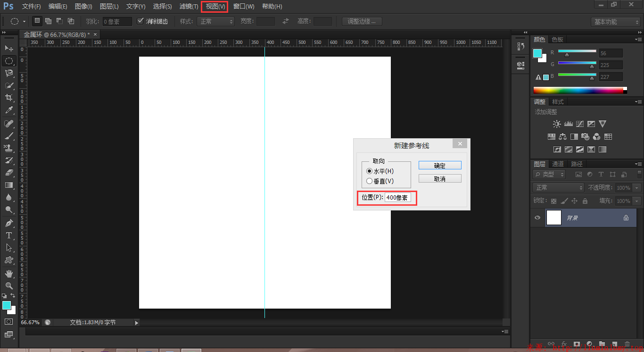Open the 文件(F) menu
The image size is (644, 352).
[31, 7]
